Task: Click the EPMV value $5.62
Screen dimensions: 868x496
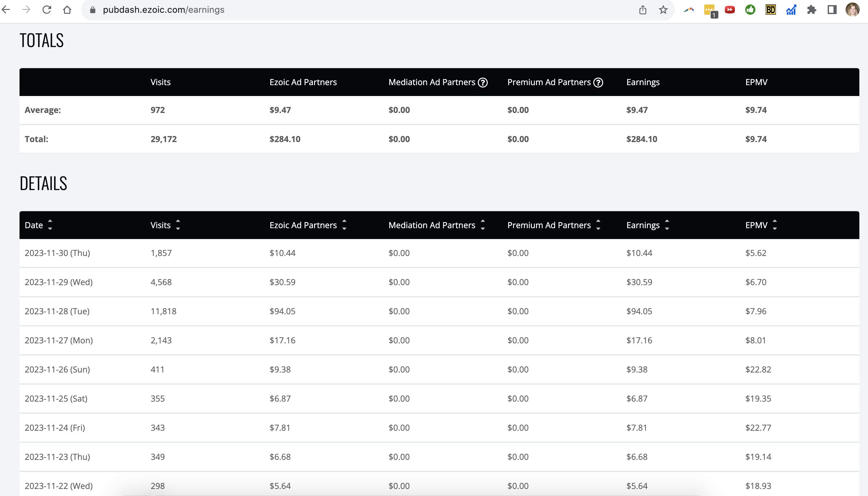Action: click(x=756, y=253)
